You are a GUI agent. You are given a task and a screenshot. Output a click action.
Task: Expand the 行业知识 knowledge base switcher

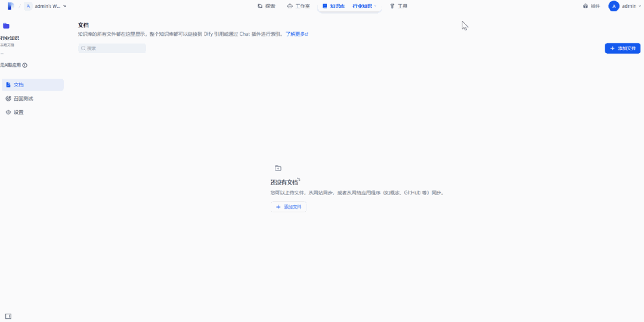[x=364, y=6]
